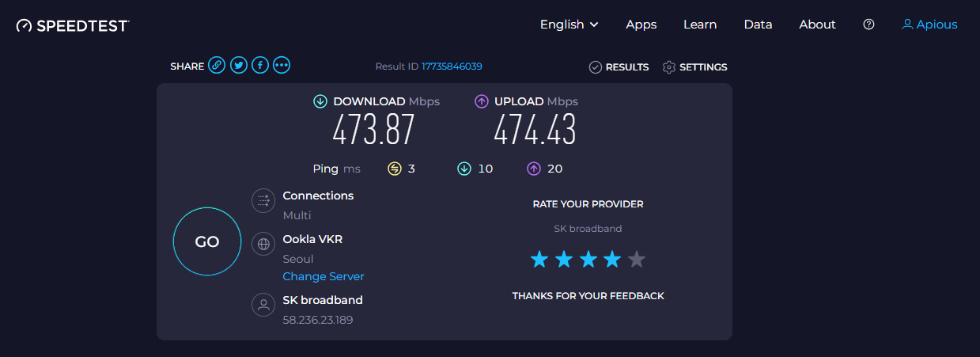Click the download ping icon
Screen dimensions: 980x357
pos(464,169)
